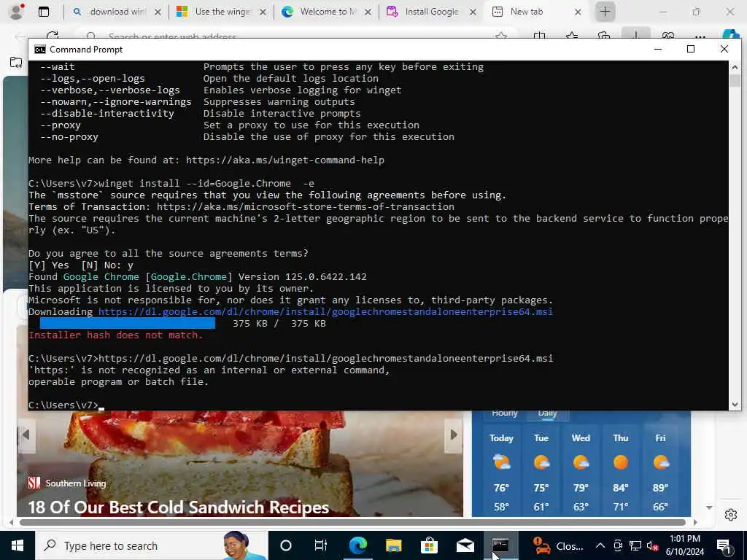
Task: Open Microsoft Store from taskbar
Action: click(x=429, y=545)
